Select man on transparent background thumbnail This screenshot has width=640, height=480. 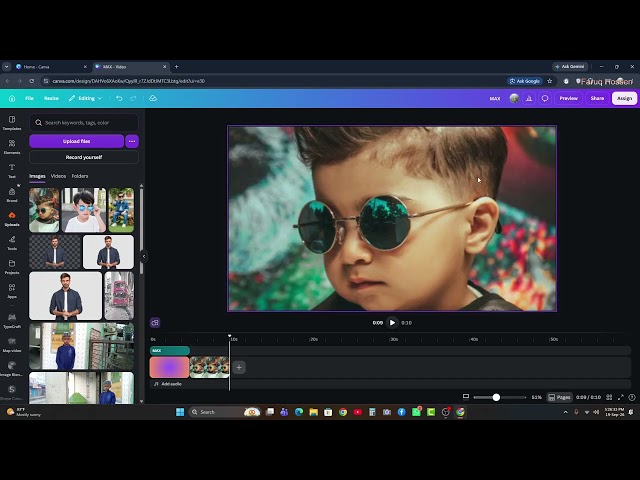point(55,252)
